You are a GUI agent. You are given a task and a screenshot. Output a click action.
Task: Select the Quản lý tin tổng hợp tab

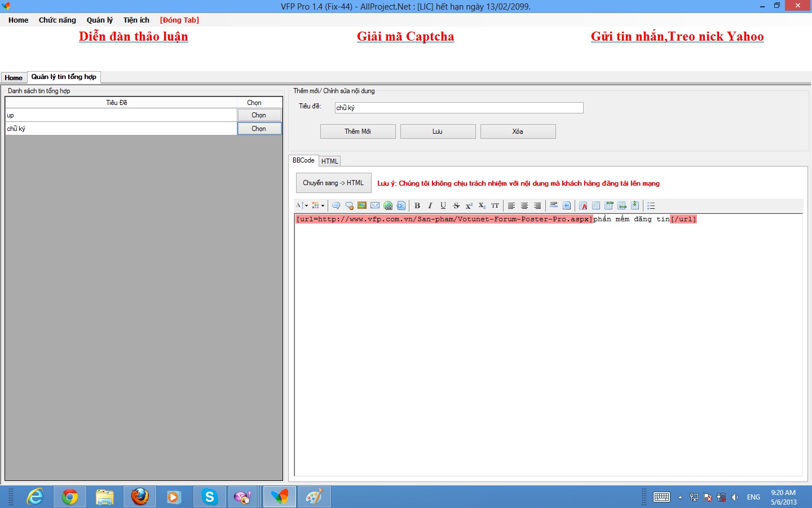pos(64,77)
